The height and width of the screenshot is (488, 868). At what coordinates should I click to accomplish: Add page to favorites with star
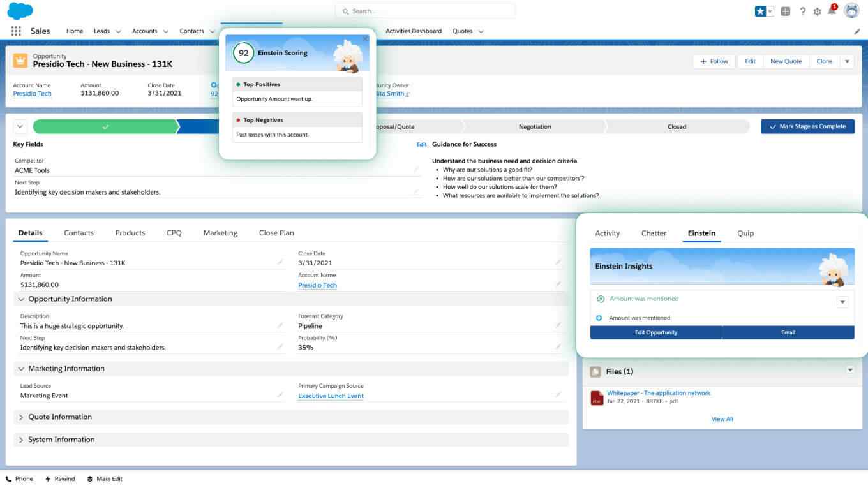pyautogui.click(x=760, y=11)
